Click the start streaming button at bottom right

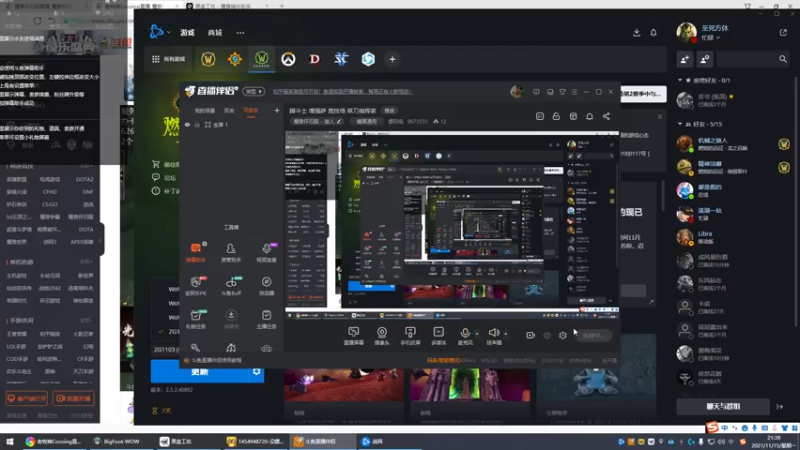(x=594, y=336)
